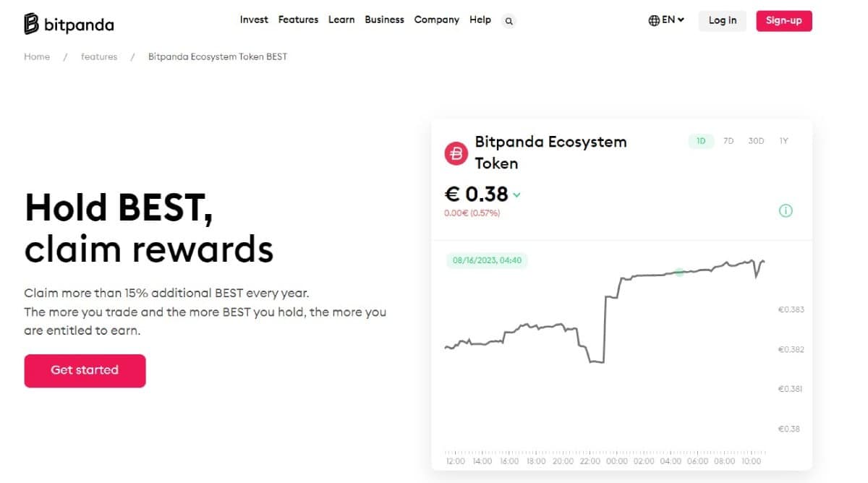
Task: Click the Get started button
Action: click(85, 370)
